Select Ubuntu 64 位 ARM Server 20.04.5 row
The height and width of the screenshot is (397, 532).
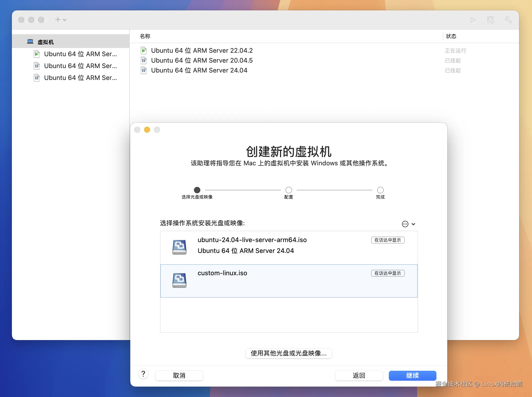202,60
